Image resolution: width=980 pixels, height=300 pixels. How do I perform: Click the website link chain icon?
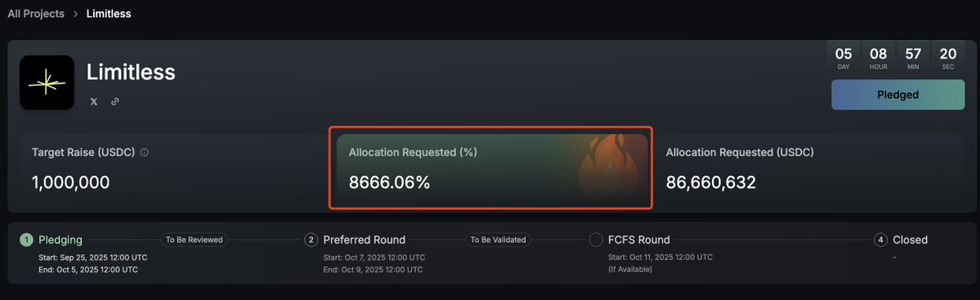pos(115,101)
